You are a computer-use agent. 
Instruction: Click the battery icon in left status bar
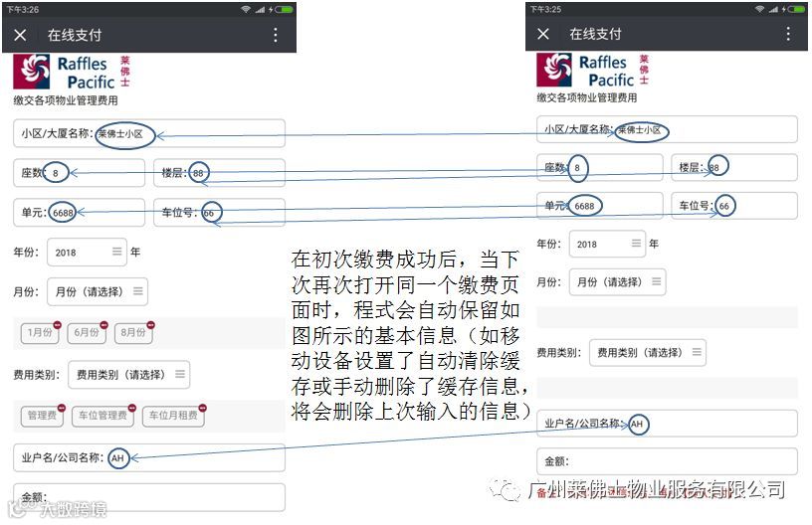click(285, 9)
